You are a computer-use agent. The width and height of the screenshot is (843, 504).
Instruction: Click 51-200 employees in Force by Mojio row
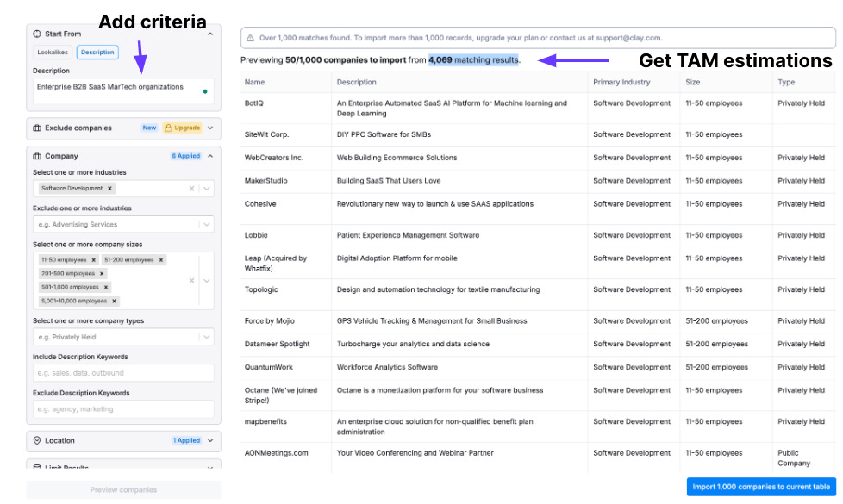pos(716,321)
